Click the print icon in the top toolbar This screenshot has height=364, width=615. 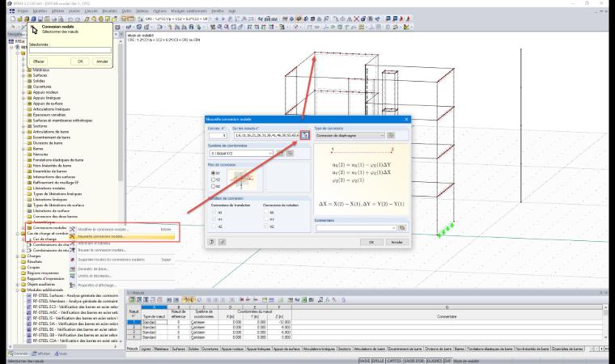(x=54, y=19)
